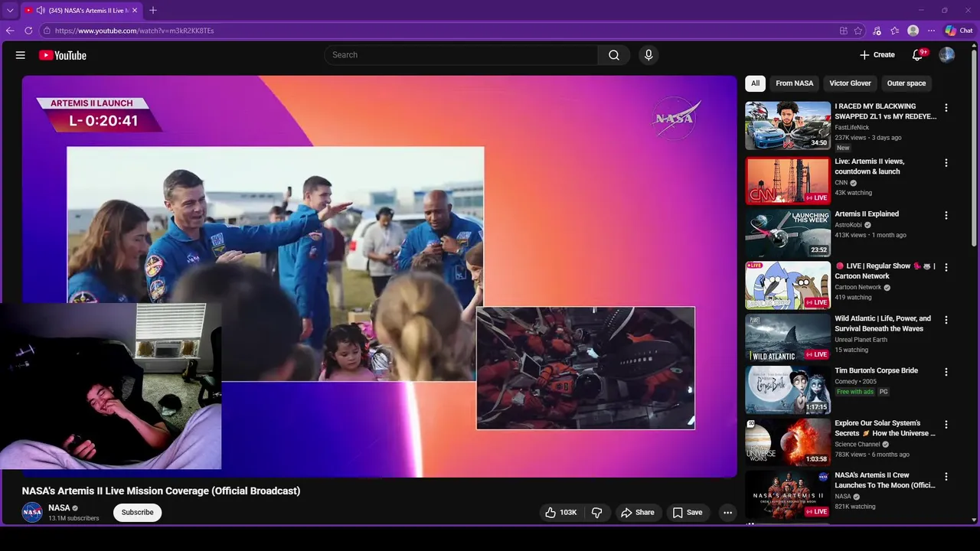Click in the YouTube search field
Screen dimensions: 980x551
(461, 55)
